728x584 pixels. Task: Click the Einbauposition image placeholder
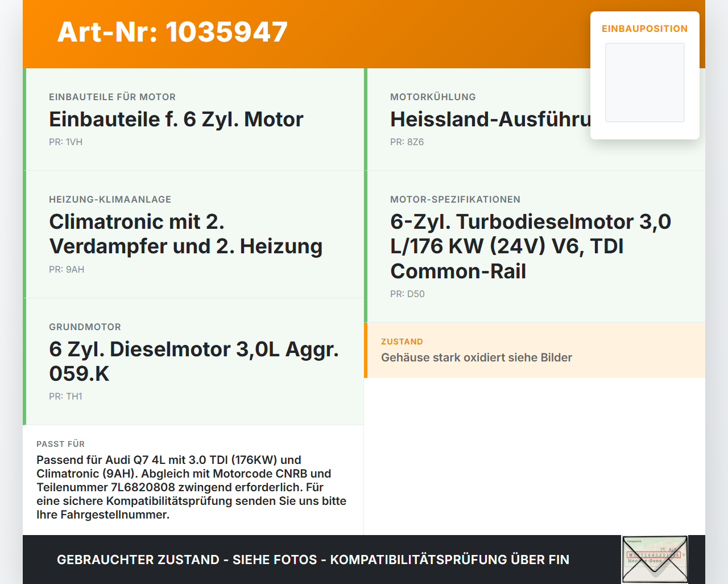[645, 83]
